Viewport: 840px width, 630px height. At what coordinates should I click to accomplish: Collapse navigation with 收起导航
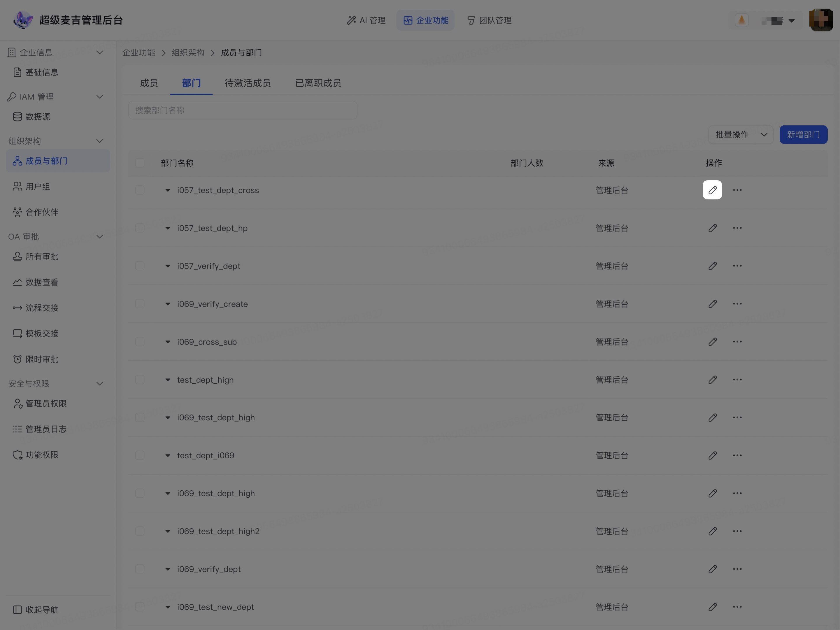pos(35,610)
